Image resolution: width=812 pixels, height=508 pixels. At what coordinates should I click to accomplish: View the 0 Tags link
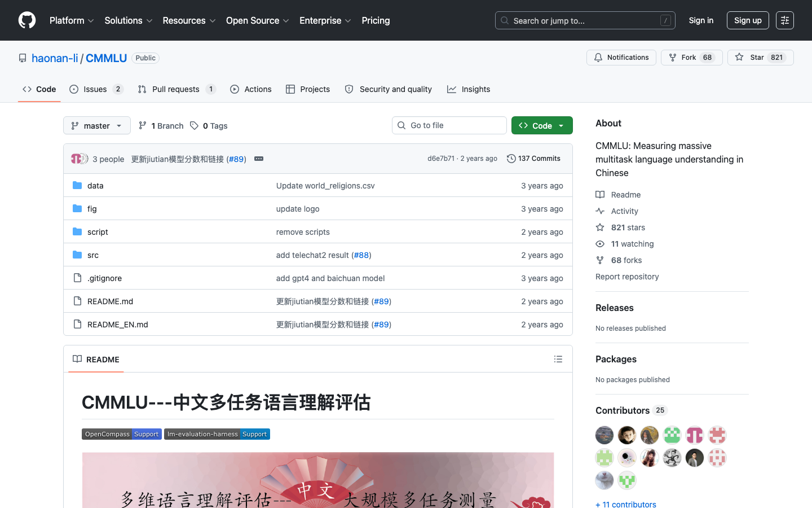click(209, 126)
